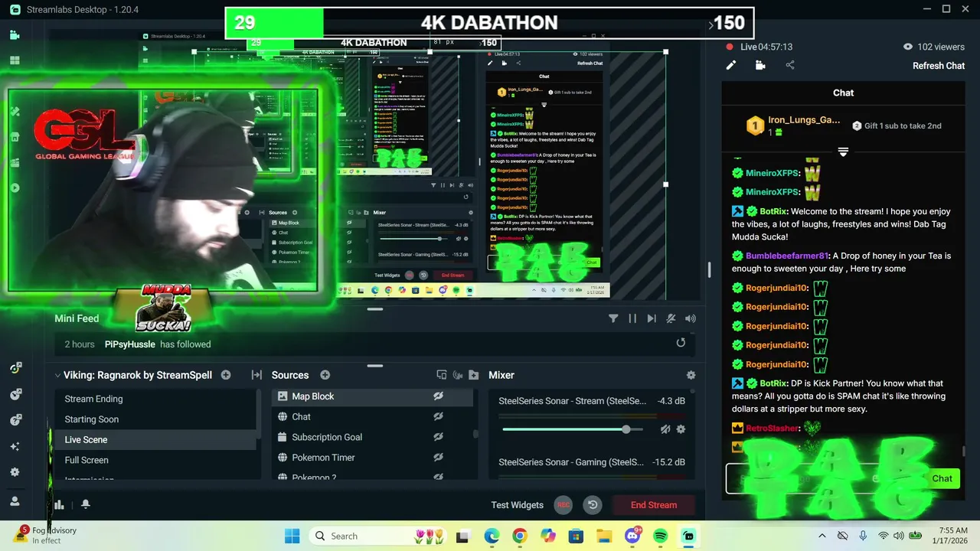The image size is (980, 551).
Task: Toggle Subscription Goal source visibility
Action: coord(438,437)
